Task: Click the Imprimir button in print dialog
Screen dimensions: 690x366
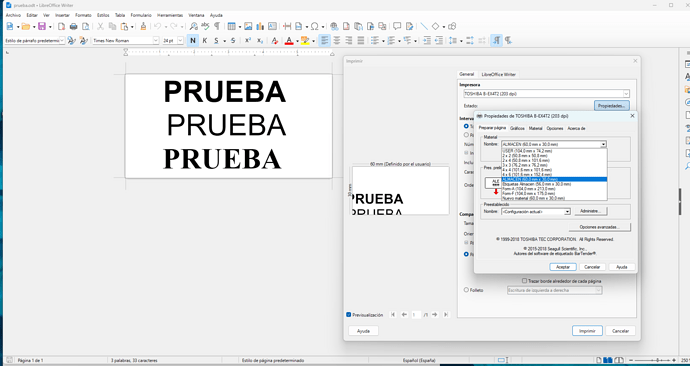Action: (587, 331)
